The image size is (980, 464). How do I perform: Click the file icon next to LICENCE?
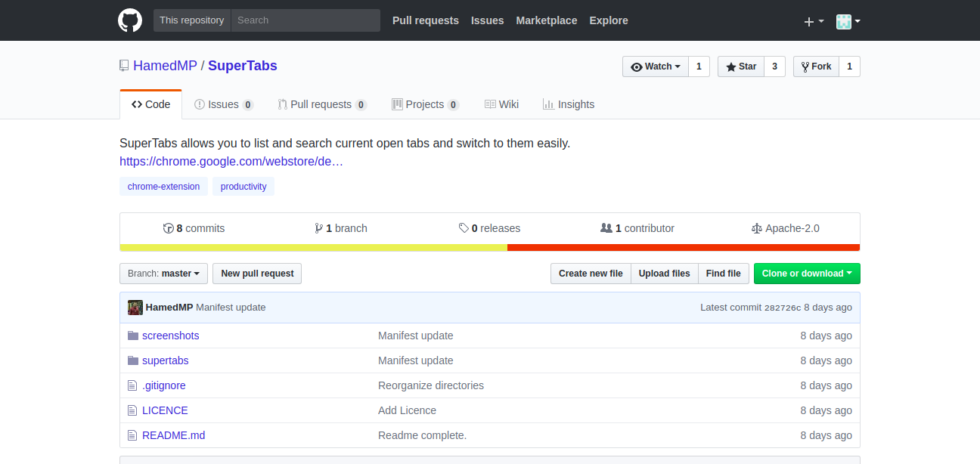(x=133, y=410)
